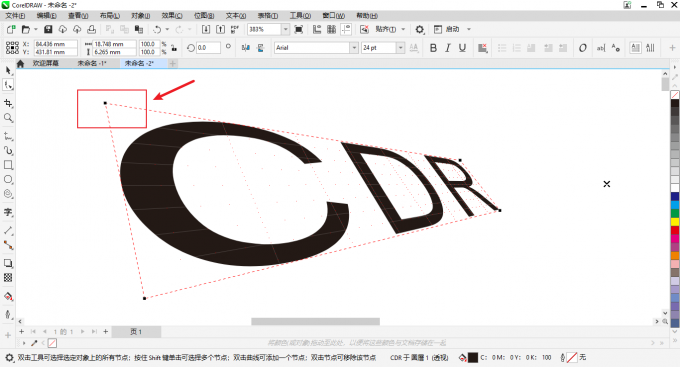
Task: Toggle Italic formatting
Action: pos(448,48)
